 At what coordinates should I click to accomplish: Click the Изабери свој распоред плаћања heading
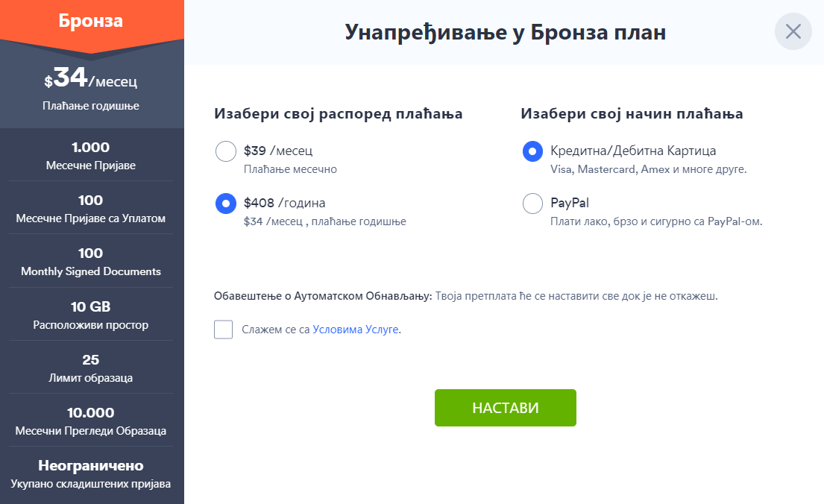(x=339, y=114)
